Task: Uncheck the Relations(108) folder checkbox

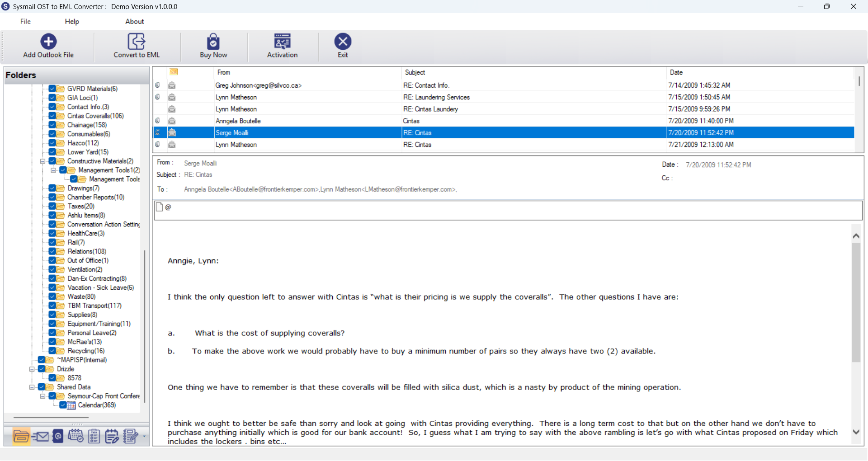Action: click(52, 251)
